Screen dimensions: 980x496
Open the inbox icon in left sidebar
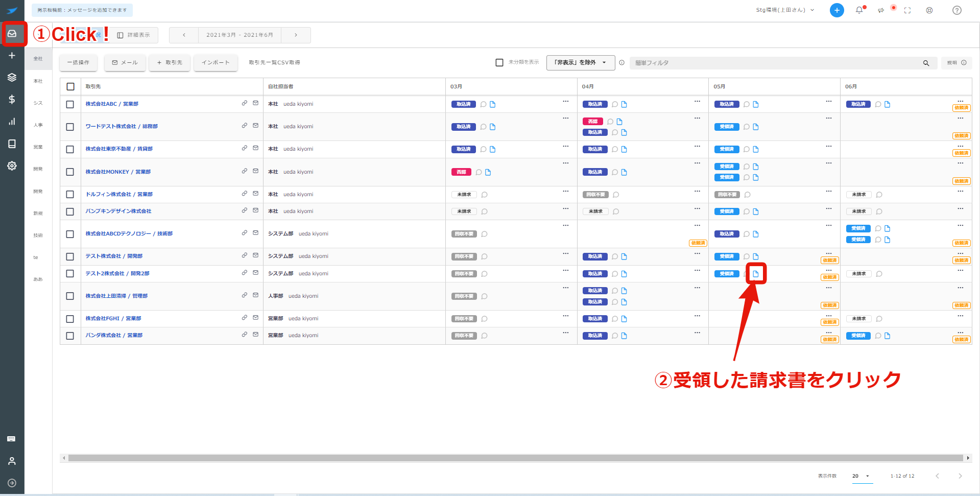[12, 34]
